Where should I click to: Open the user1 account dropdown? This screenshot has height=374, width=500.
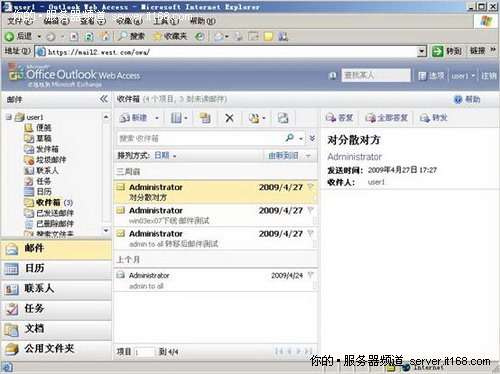pyautogui.click(x=463, y=76)
